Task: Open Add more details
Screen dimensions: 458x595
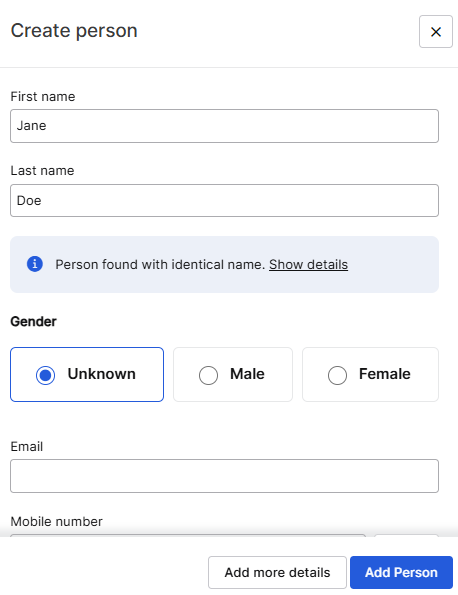Action: [277, 572]
